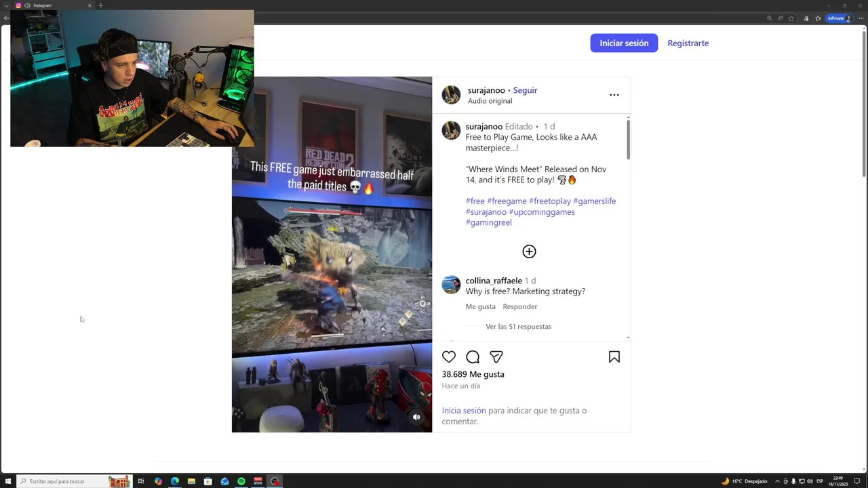The image size is (868, 488).
Task: Open the weather widget 16°C Despejado
Action: (x=745, y=481)
